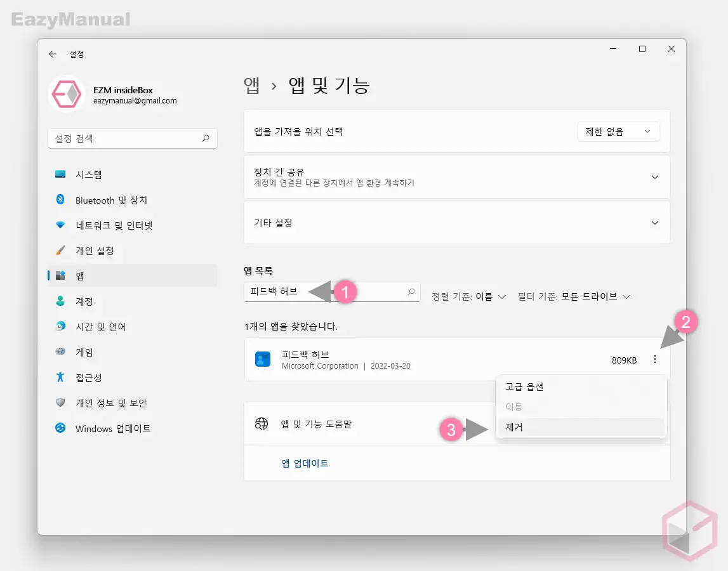
Task: Click the back arrow in Settings
Action: coord(53,54)
